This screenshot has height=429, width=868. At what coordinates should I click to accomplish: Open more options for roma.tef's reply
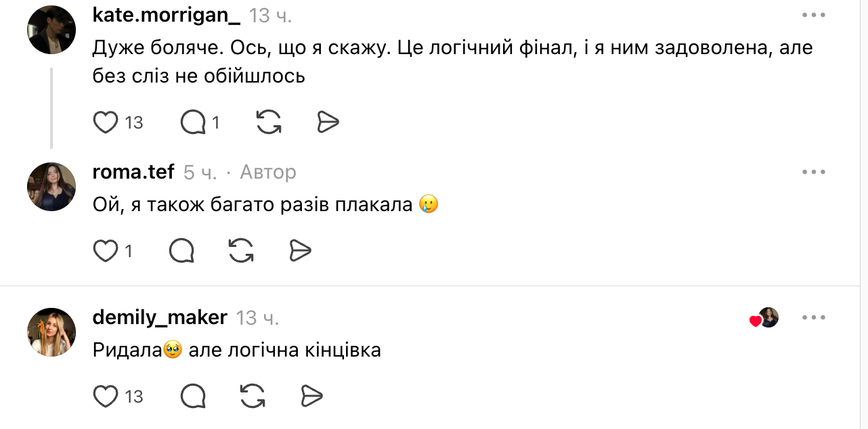(x=813, y=172)
